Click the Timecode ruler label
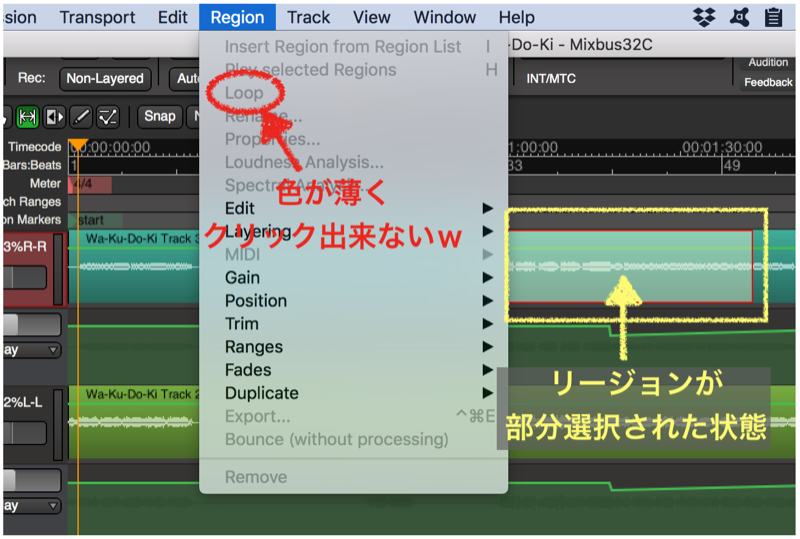This screenshot has height=539, width=800. 34,147
